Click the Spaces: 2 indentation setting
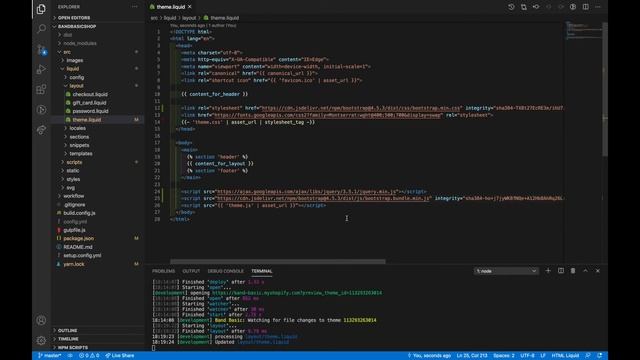 tap(504, 356)
